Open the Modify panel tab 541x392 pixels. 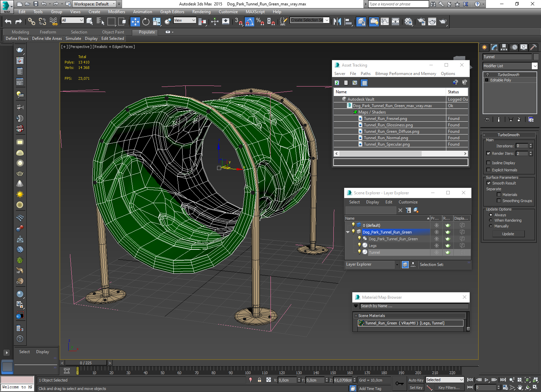pos(494,47)
